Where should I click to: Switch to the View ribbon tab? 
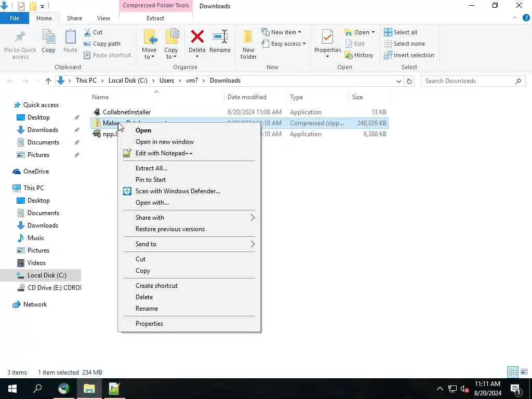(x=103, y=18)
